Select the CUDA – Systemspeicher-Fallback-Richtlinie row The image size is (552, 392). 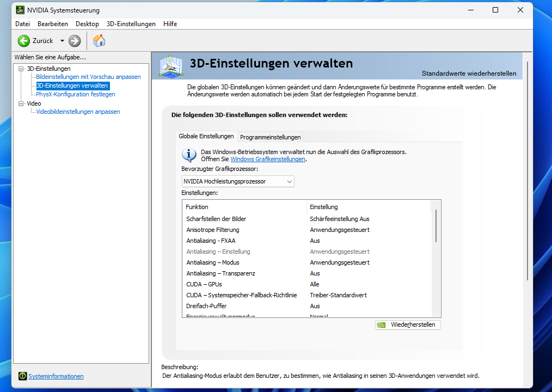[x=306, y=296]
